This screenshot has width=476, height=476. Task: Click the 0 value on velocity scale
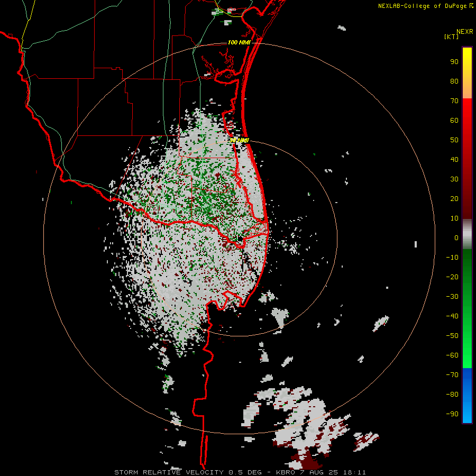coord(456,238)
